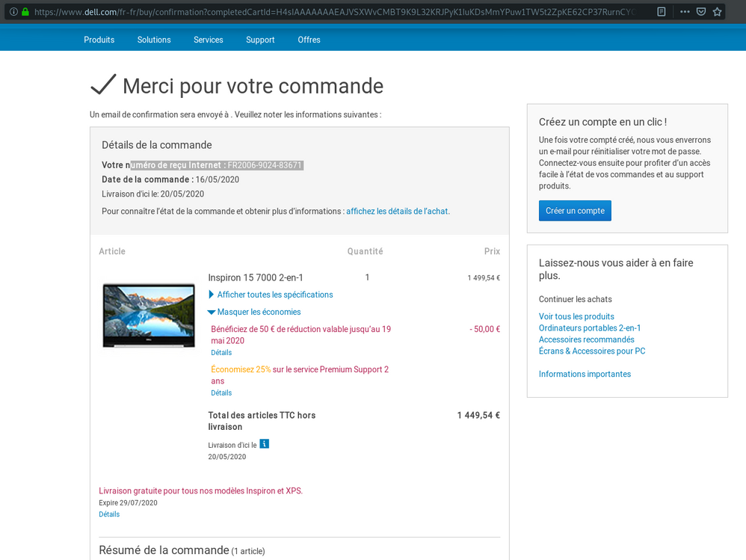
Task: Open affichez les détails de l'achat link
Action: tap(398, 212)
